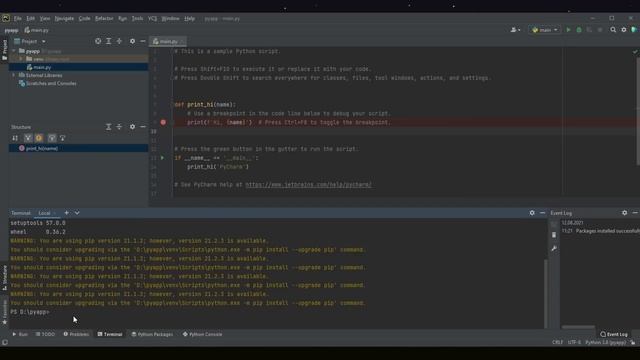Screen dimensions: 640x360
Task: Click the user account icon in toolbar
Action: (x=515, y=30)
